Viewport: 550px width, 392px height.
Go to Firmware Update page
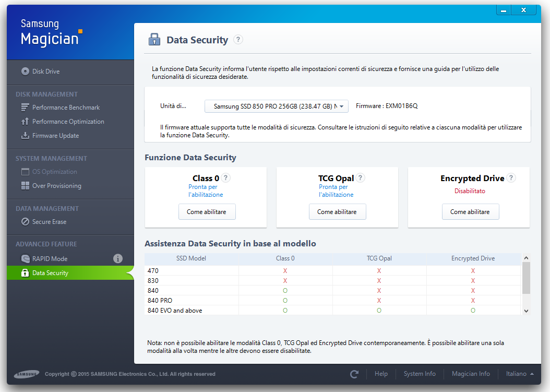[x=55, y=136]
